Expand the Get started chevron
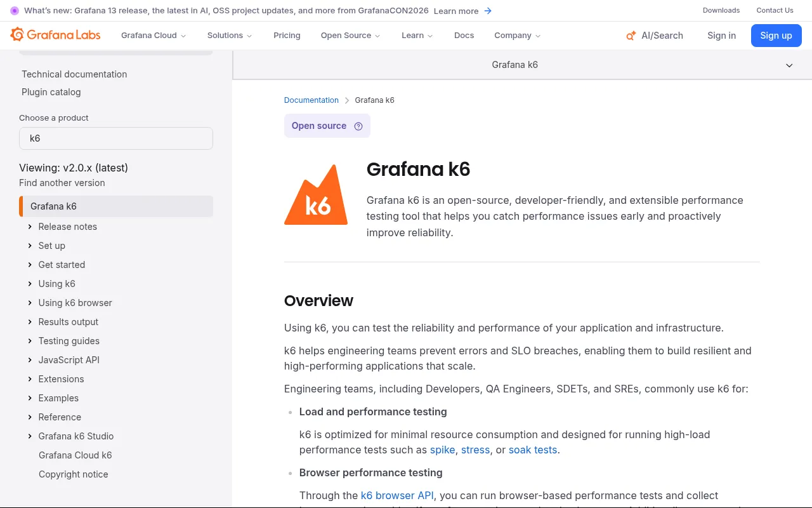Image resolution: width=812 pixels, height=508 pixels. point(30,265)
